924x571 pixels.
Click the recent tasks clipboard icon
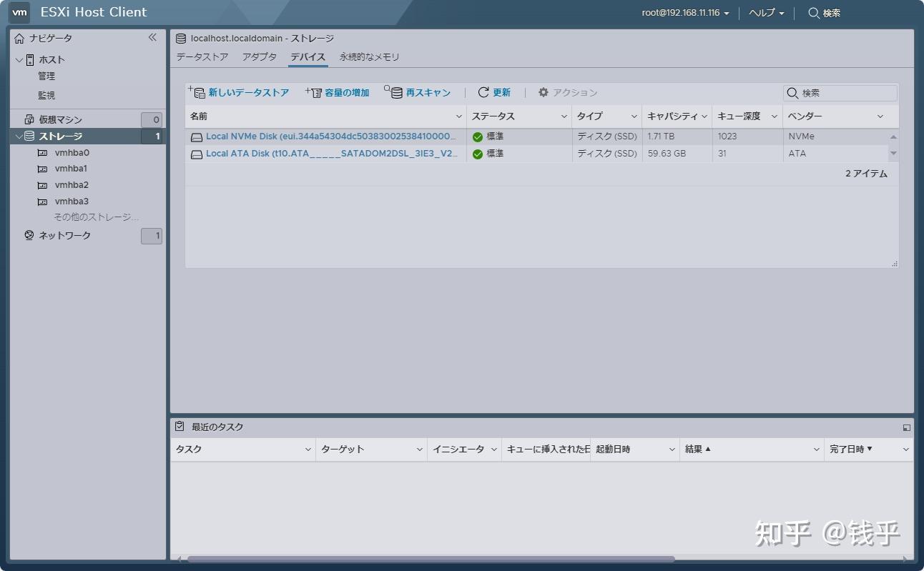pyautogui.click(x=180, y=427)
